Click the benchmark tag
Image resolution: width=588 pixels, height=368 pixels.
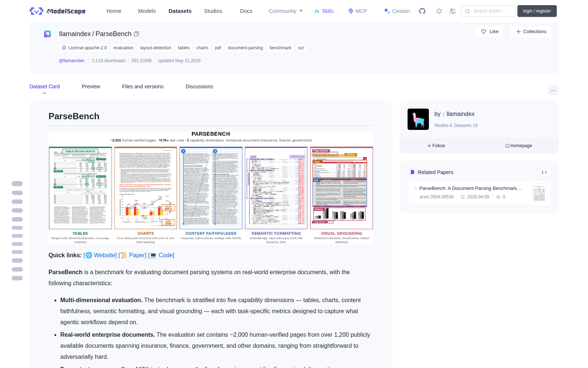pos(280,48)
